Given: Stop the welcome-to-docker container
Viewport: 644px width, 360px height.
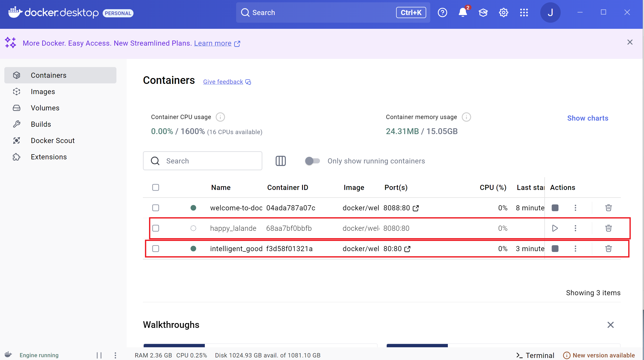Looking at the screenshot, I should click(x=555, y=208).
